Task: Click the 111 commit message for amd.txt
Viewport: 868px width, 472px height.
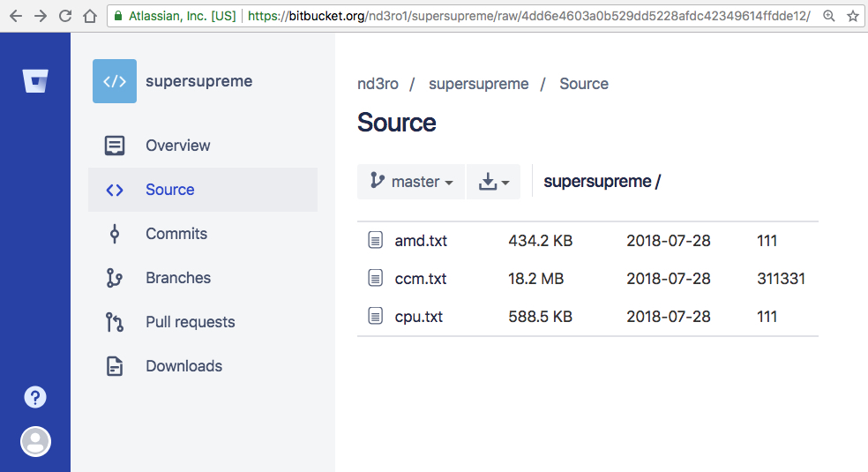Action: (767, 241)
